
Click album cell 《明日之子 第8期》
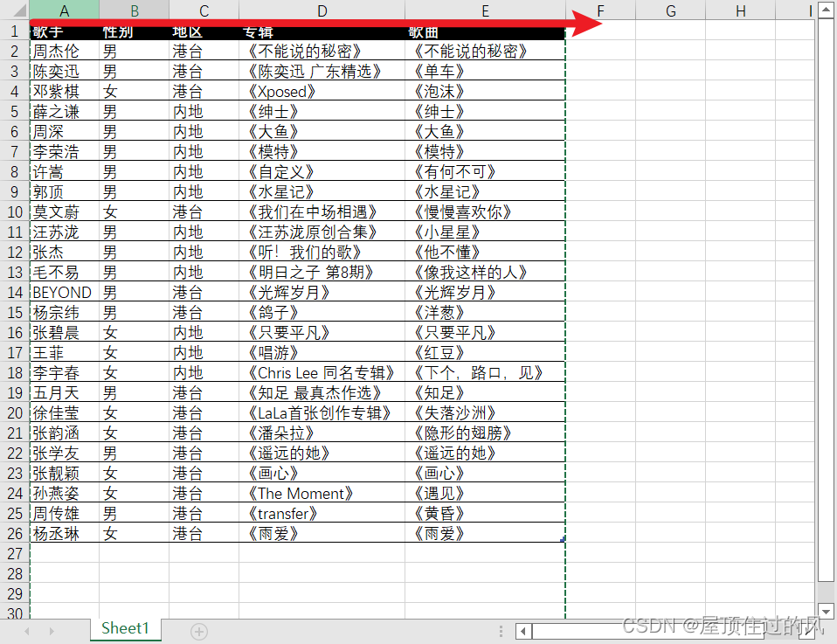(322, 273)
